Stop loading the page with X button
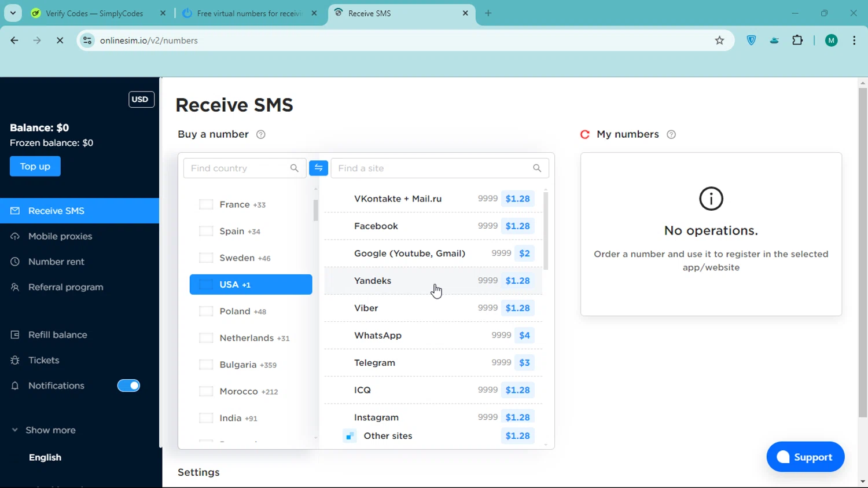The height and width of the screenshot is (488, 868). tap(60, 41)
